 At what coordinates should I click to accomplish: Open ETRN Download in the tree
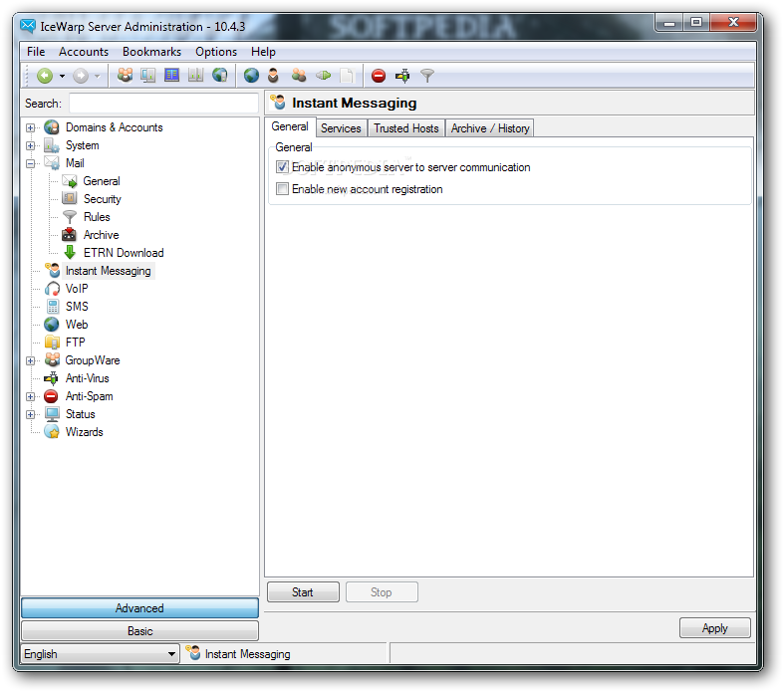[124, 253]
